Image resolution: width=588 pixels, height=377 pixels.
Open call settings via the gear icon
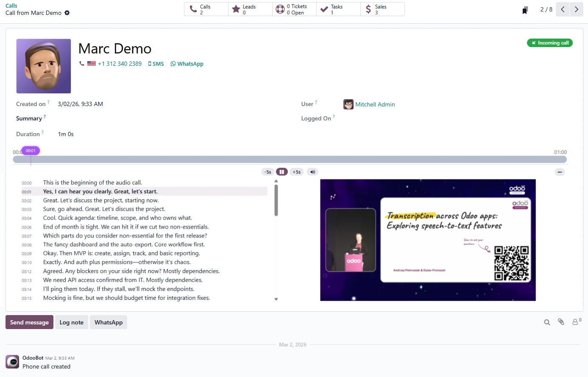pos(67,13)
